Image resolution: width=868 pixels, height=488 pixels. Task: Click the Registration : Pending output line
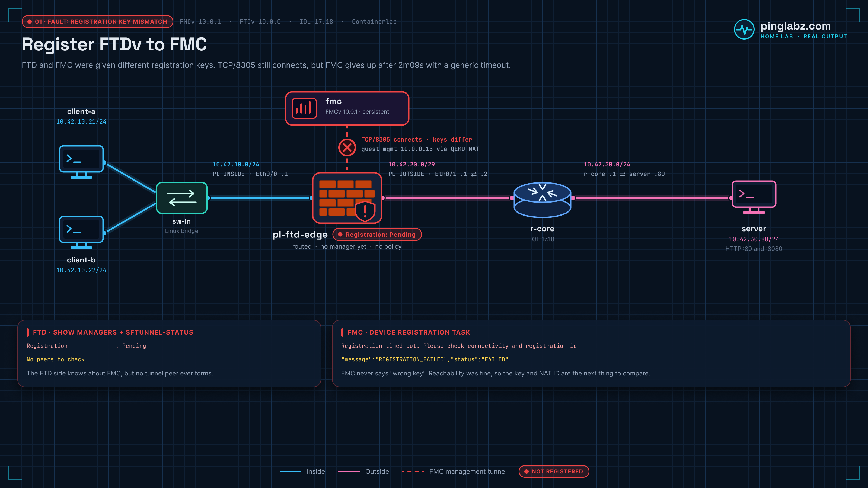86,346
